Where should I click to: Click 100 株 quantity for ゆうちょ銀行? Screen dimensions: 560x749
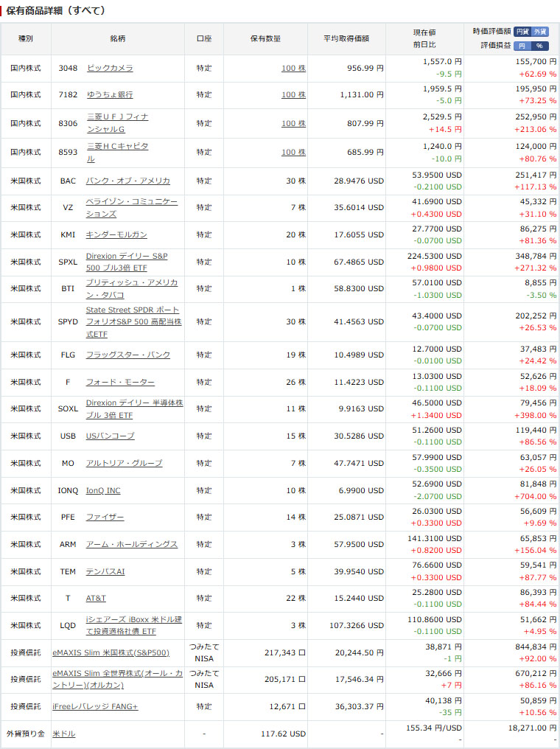(293, 95)
